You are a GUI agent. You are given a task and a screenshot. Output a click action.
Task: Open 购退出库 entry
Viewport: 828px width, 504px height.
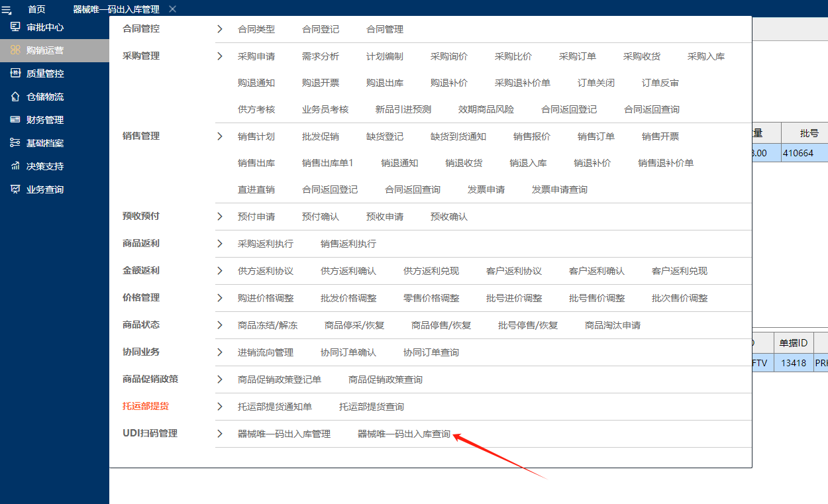(385, 83)
